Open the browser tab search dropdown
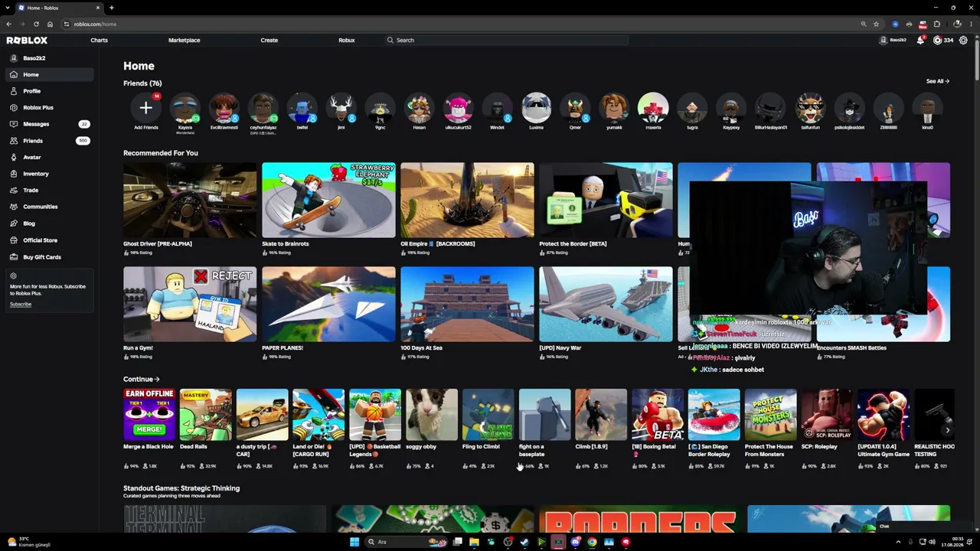 (9, 8)
